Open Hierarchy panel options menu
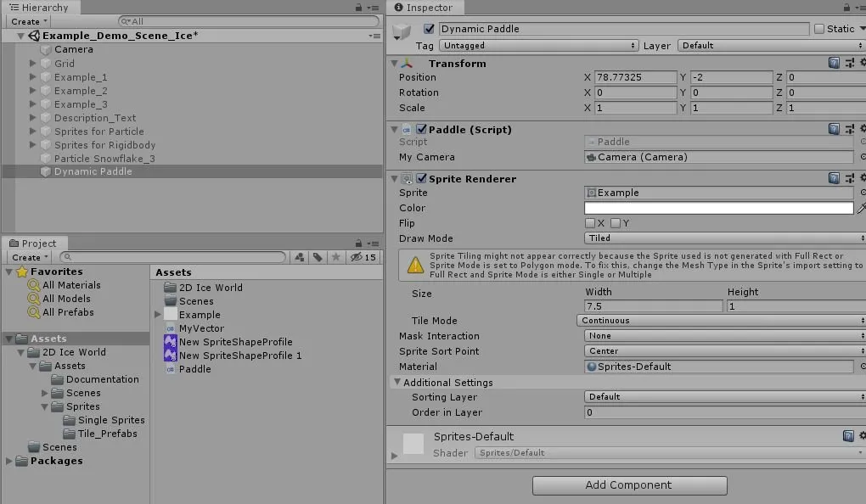Viewport: 866px width, 504px height. tap(374, 8)
